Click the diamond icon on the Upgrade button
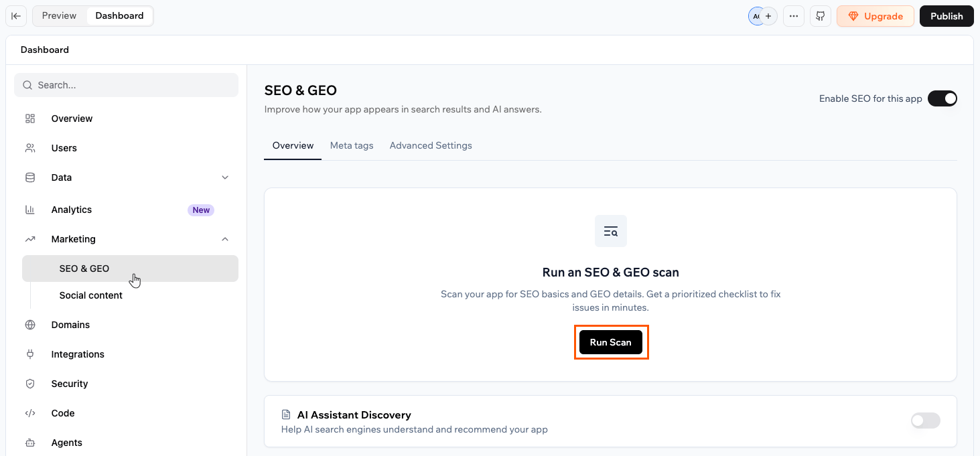Screen dimensions: 980x456 [x=853, y=16]
